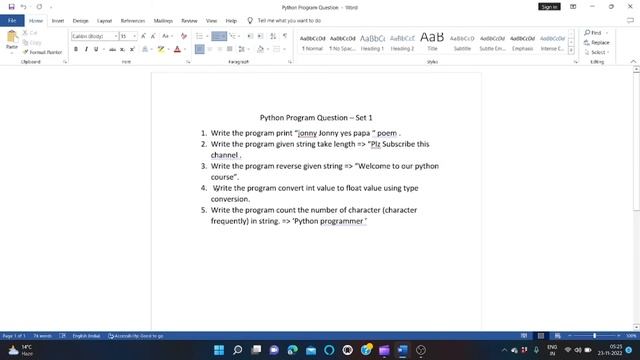Click the Sign in button
Image resolution: width=640 pixels, height=360 pixels.
(x=549, y=7)
